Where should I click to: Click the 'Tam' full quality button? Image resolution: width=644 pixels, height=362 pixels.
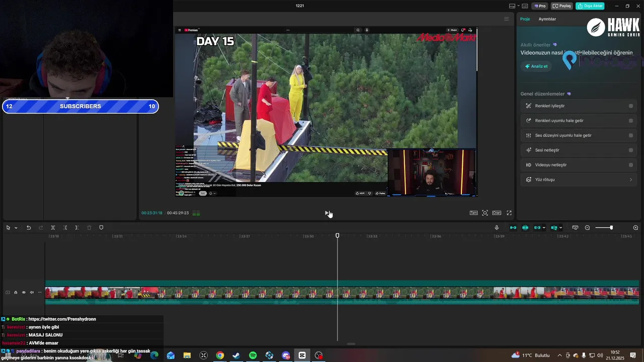coord(473,213)
